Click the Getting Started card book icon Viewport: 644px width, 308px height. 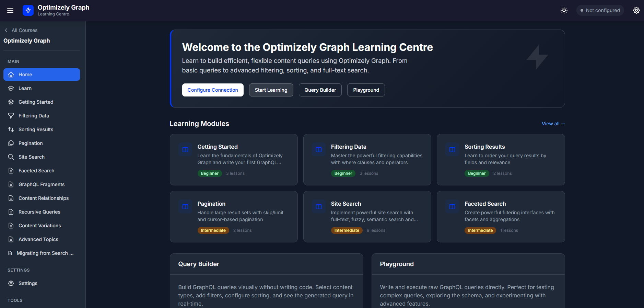185,149
